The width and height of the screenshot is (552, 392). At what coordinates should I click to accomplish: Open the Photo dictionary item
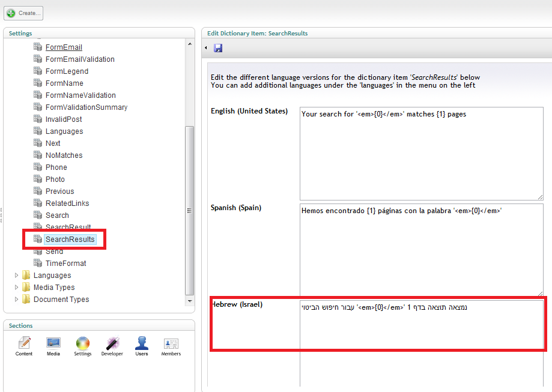coord(55,179)
